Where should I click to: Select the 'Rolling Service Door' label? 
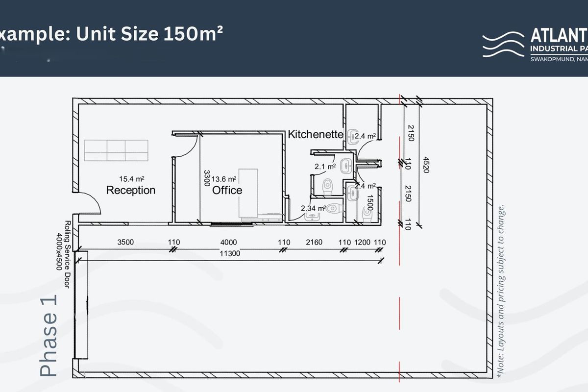coord(68,255)
